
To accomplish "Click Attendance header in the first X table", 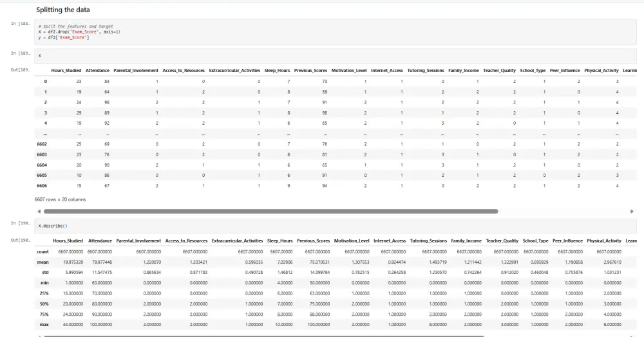I will 97,71.
